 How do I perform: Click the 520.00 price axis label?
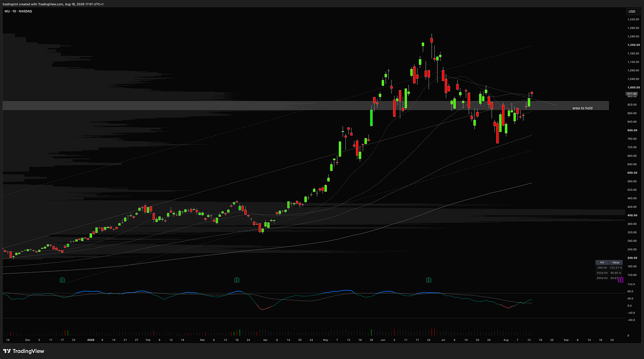pyautogui.click(x=631, y=189)
